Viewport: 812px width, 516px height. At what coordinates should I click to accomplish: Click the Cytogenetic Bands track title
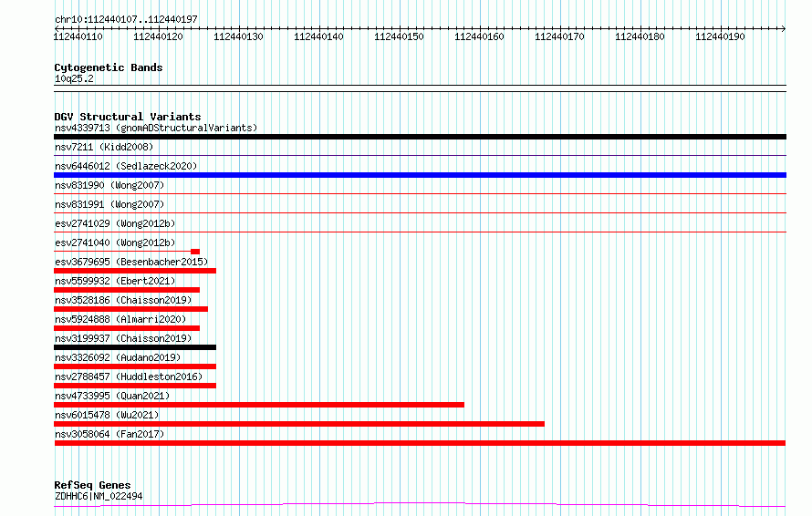(x=109, y=67)
